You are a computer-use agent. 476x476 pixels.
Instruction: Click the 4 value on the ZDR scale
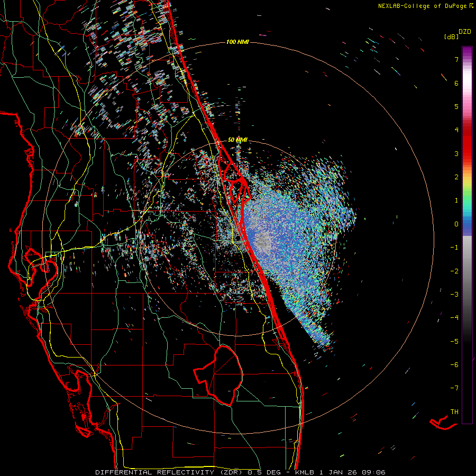point(456,130)
